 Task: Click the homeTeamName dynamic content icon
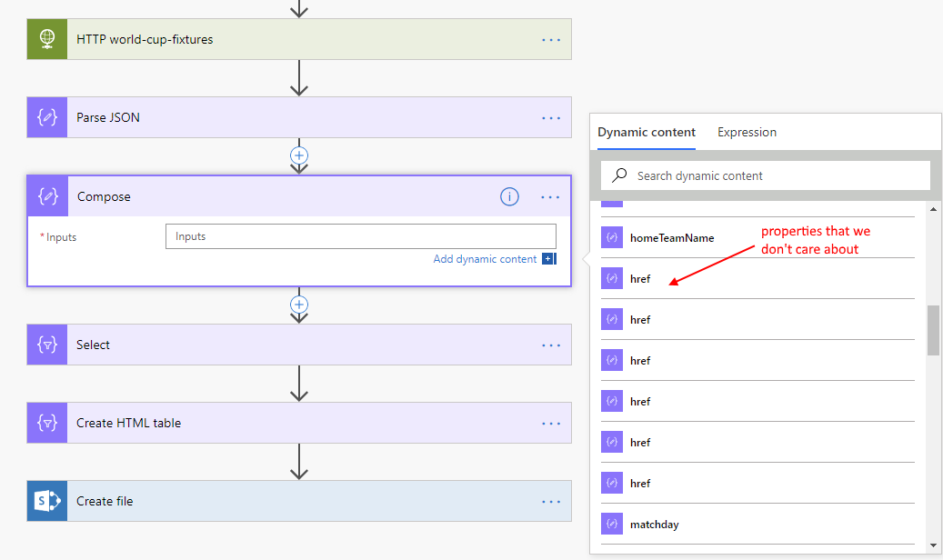click(612, 238)
